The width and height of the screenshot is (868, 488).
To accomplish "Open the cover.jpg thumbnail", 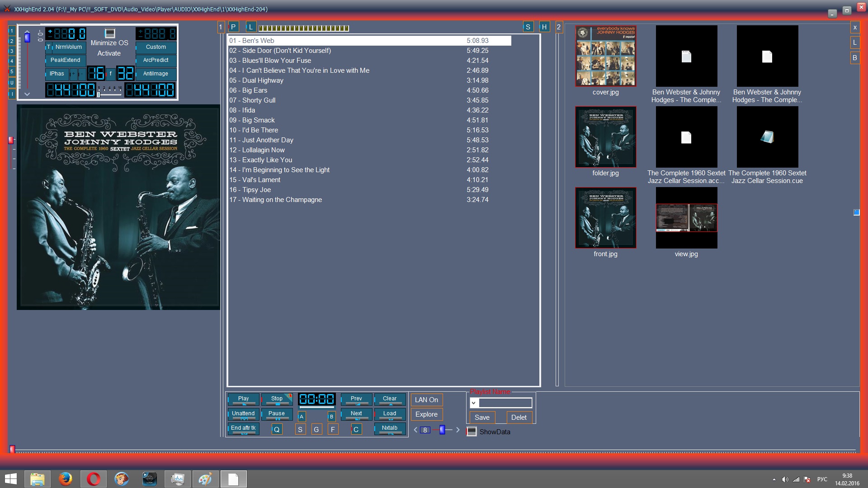I will tap(605, 56).
